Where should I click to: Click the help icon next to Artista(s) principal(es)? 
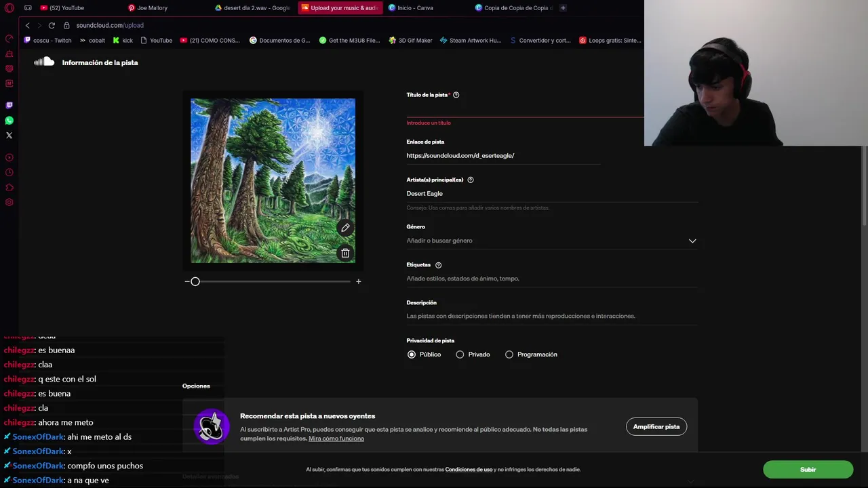[x=471, y=180]
